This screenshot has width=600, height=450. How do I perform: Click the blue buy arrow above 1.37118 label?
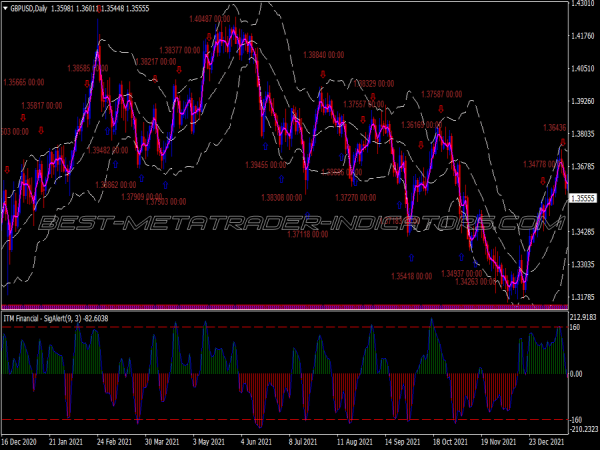307,216
